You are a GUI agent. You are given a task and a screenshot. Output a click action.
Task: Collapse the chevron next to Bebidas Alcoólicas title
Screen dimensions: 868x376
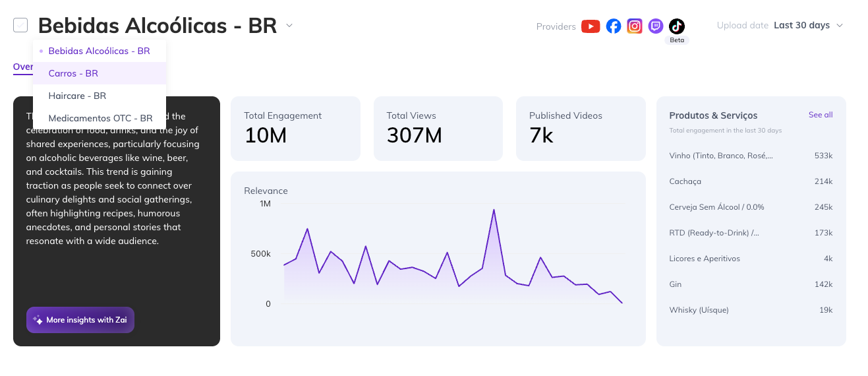pyautogui.click(x=289, y=26)
